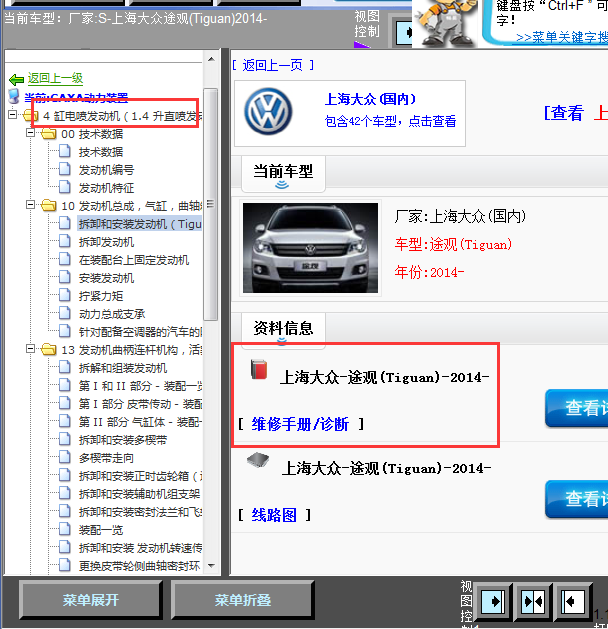Image resolution: width=608 pixels, height=629 pixels.
Task: Open the 装配一览 document
Action: coord(101,530)
